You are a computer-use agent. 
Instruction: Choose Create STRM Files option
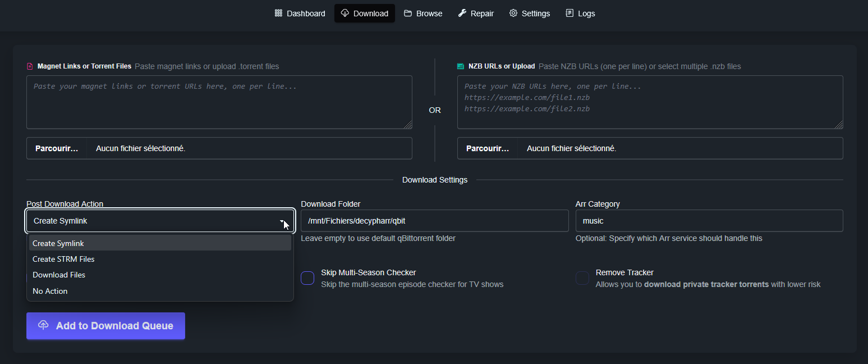[63, 259]
